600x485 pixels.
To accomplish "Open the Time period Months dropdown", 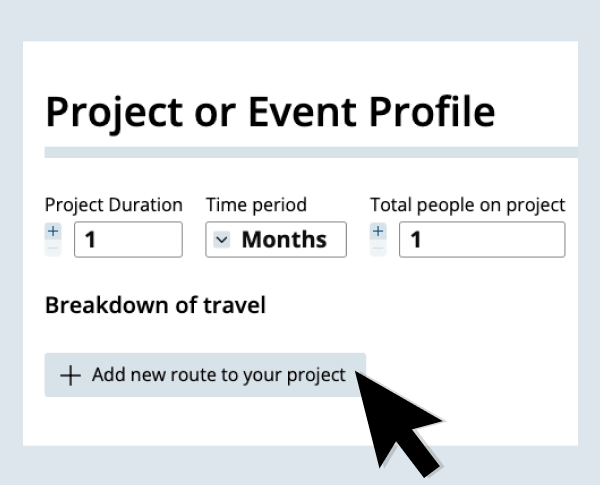I will pyautogui.click(x=276, y=240).
